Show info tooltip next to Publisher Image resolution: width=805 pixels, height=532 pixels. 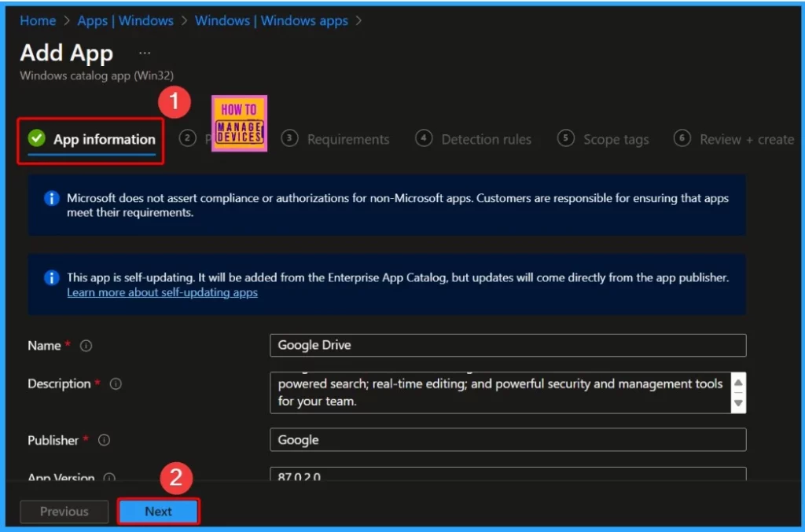point(104,440)
